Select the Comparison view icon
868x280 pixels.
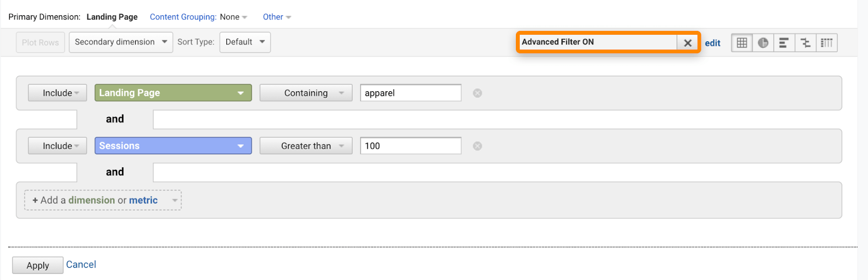[806, 43]
